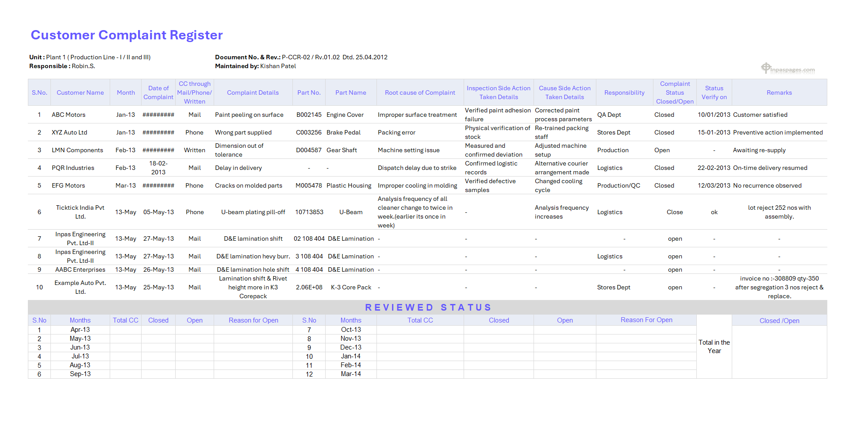Screen dimensions: 868x423
Task: Click the 'Responsibility' column header
Action: point(624,92)
